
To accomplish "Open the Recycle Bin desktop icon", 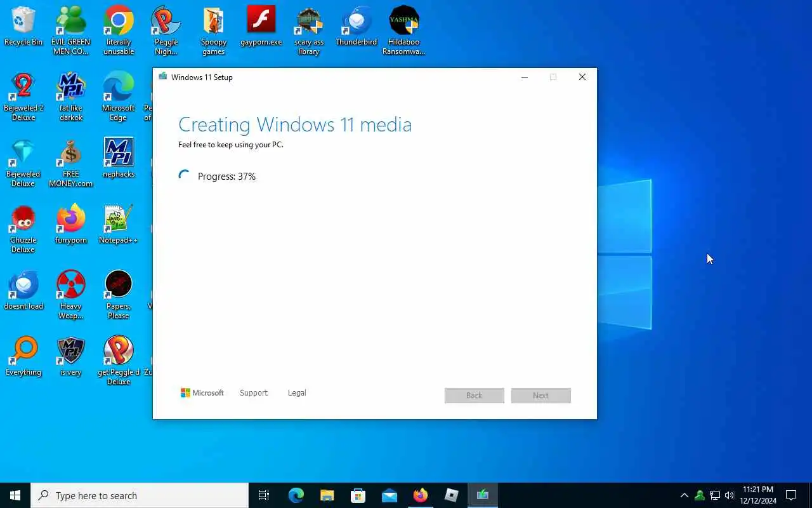I will [x=23, y=26].
